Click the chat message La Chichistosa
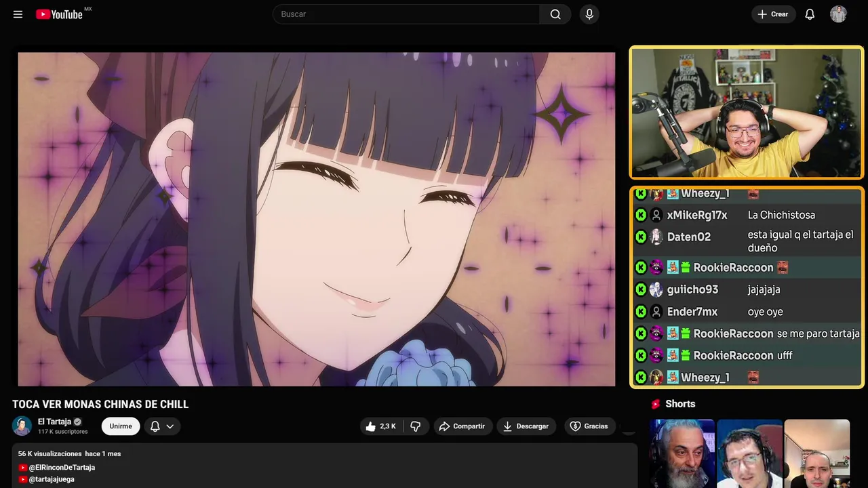868x488 pixels. pyautogui.click(x=781, y=215)
